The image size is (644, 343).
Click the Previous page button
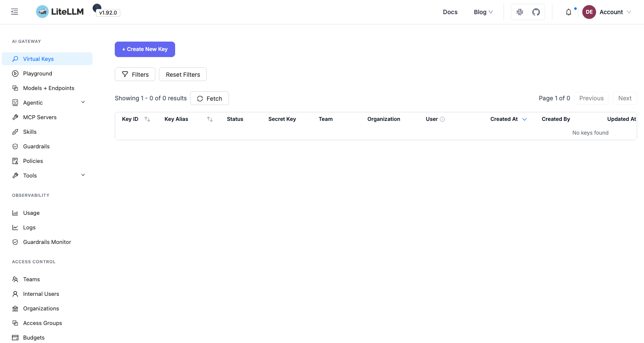pos(591,98)
